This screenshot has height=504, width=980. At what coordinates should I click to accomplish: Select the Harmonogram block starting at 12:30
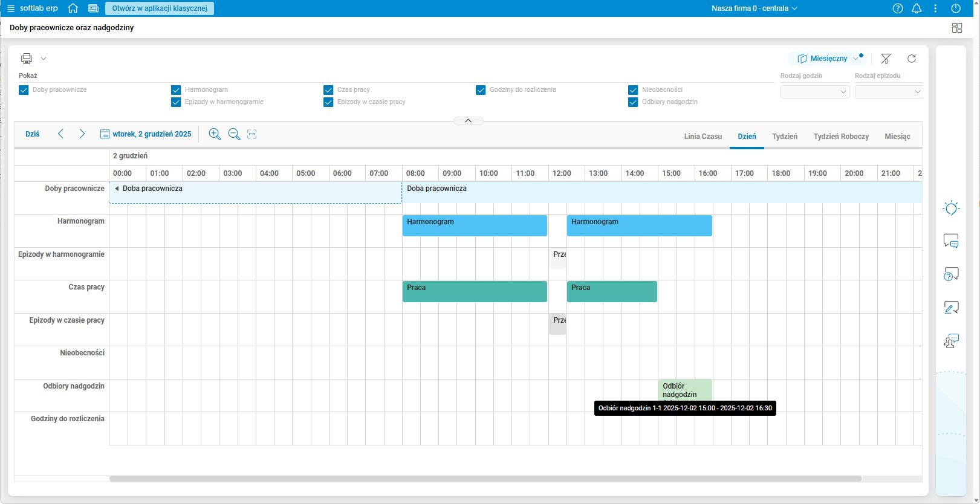coord(640,225)
